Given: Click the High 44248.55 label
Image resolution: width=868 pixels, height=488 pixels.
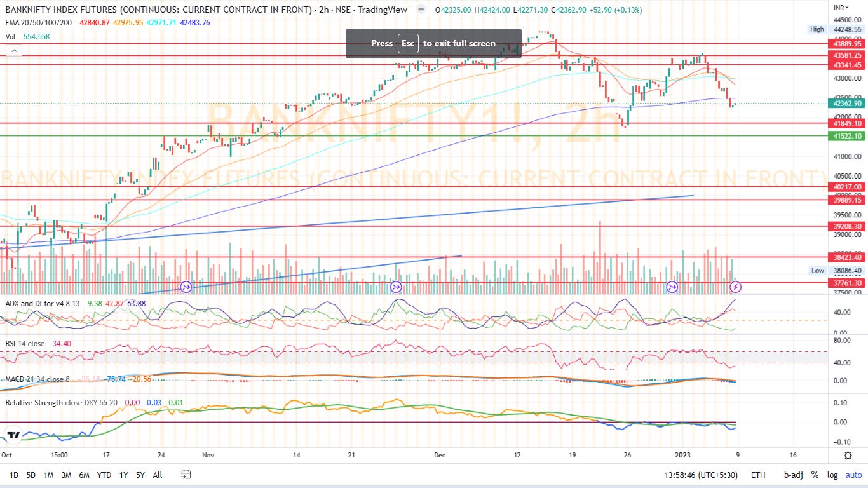Looking at the screenshot, I should click(x=836, y=29).
